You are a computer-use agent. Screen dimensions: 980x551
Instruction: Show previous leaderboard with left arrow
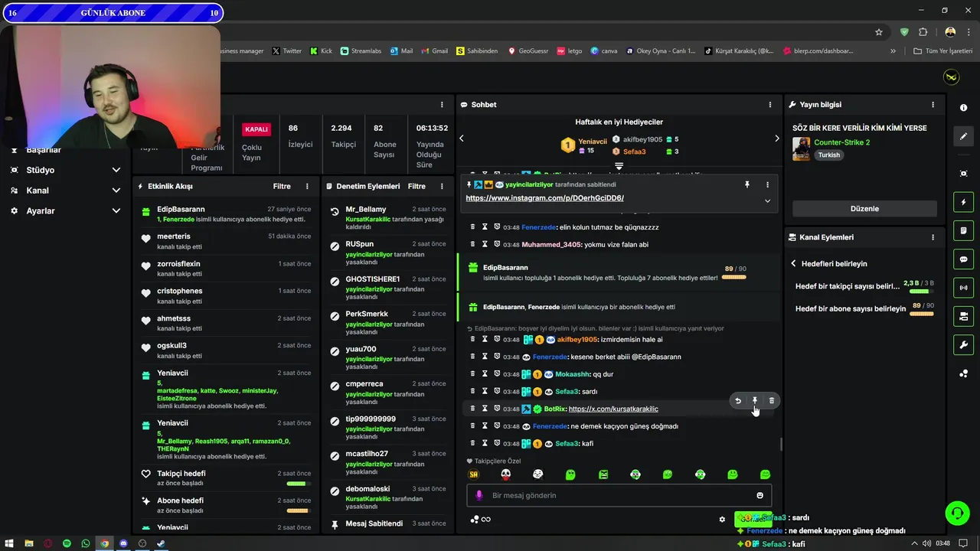click(462, 139)
